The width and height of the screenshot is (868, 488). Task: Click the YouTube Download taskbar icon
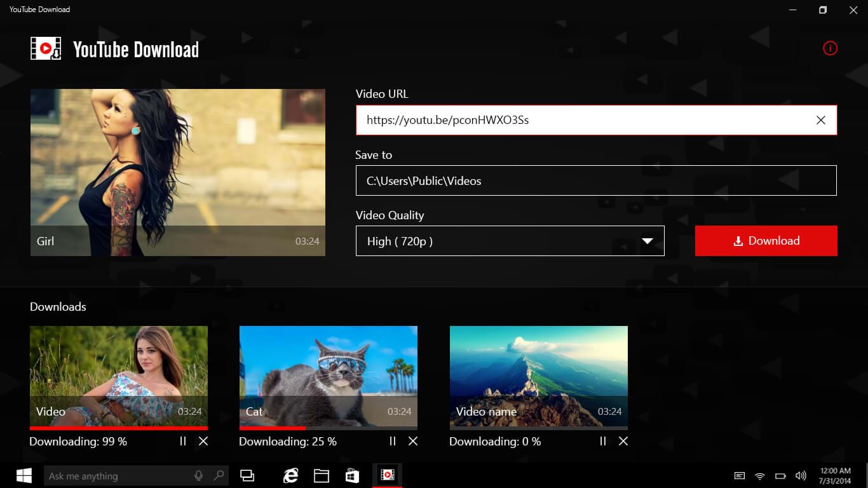click(387, 475)
